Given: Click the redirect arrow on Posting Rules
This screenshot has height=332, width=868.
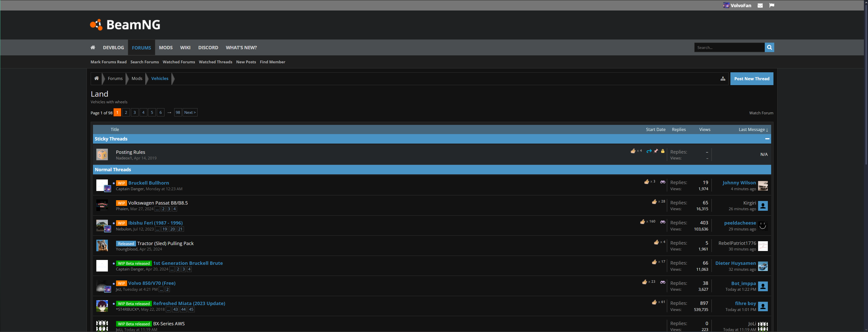Looking at the screenshot, I should coord(649,151).
